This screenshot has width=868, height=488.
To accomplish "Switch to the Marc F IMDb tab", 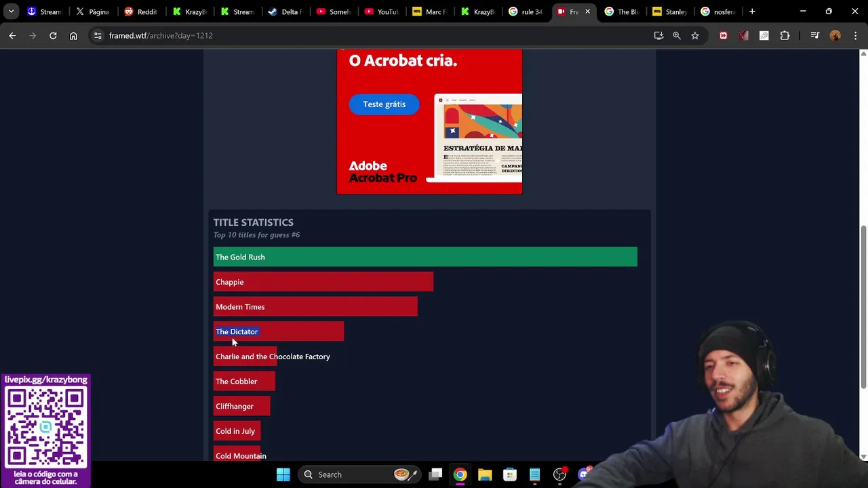I will tap(430, 12).
